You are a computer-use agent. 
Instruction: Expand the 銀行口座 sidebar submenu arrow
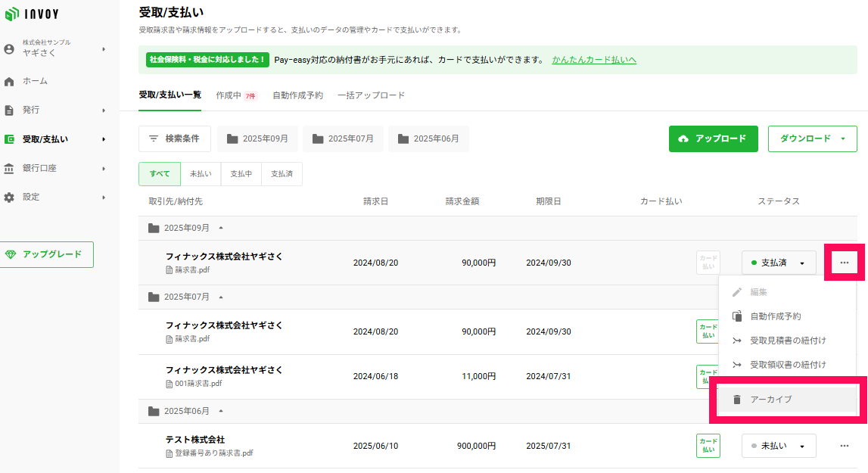[104, 168]
